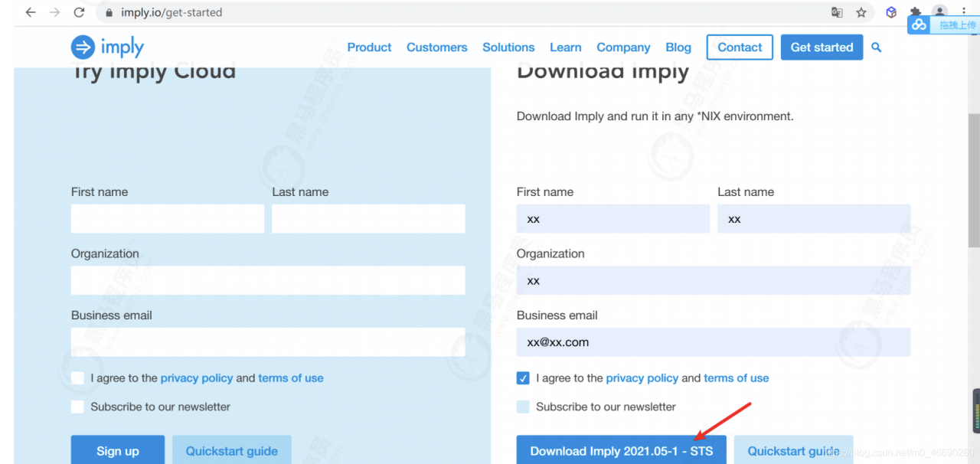Click Download form First name field
Viewport: 980px width, 464px height.
(x=613, y=219)
